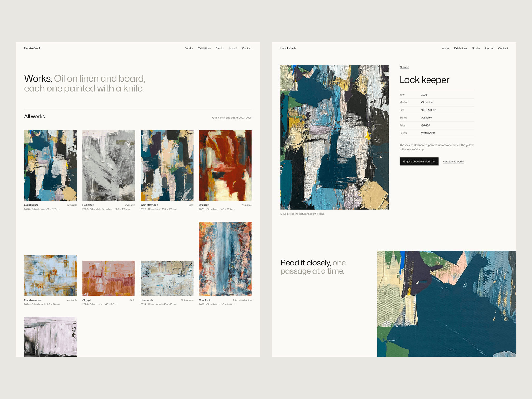The image size is (532, 399).
Task: Open Works in left page navigation
Action: pyautogui.click(x=189, y=48)
